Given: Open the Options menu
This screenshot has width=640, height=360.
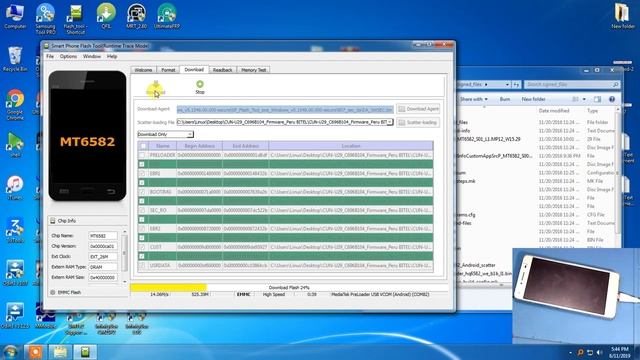Looking at the screenshot, I should coord(68,56).
